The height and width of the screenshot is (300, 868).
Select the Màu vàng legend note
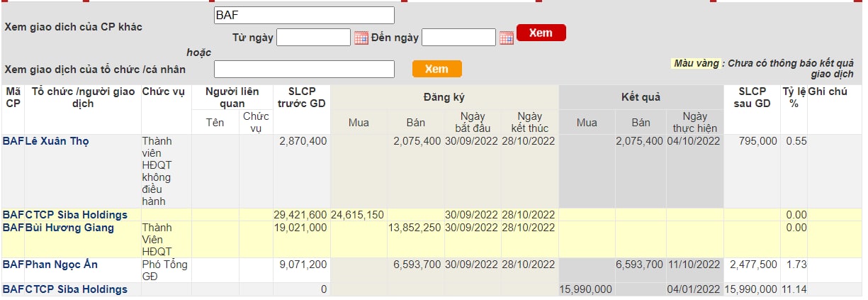(x=764, y=68)
